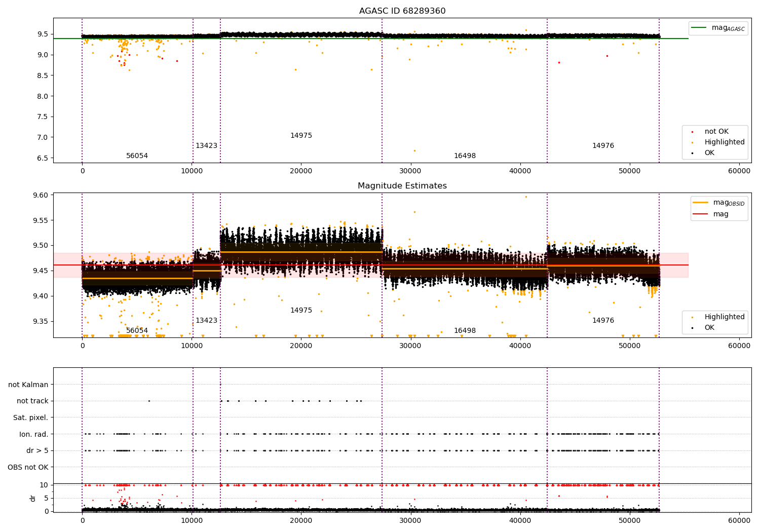Click the 'dr' axis label at bottom

[33, 498]
